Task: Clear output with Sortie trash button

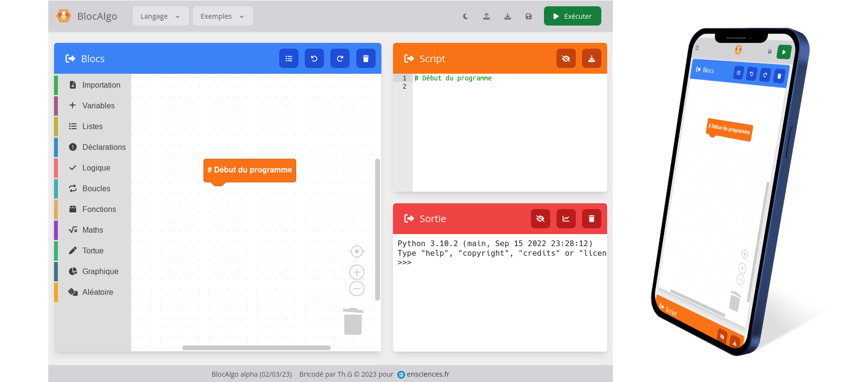Action: pos(591,219)
